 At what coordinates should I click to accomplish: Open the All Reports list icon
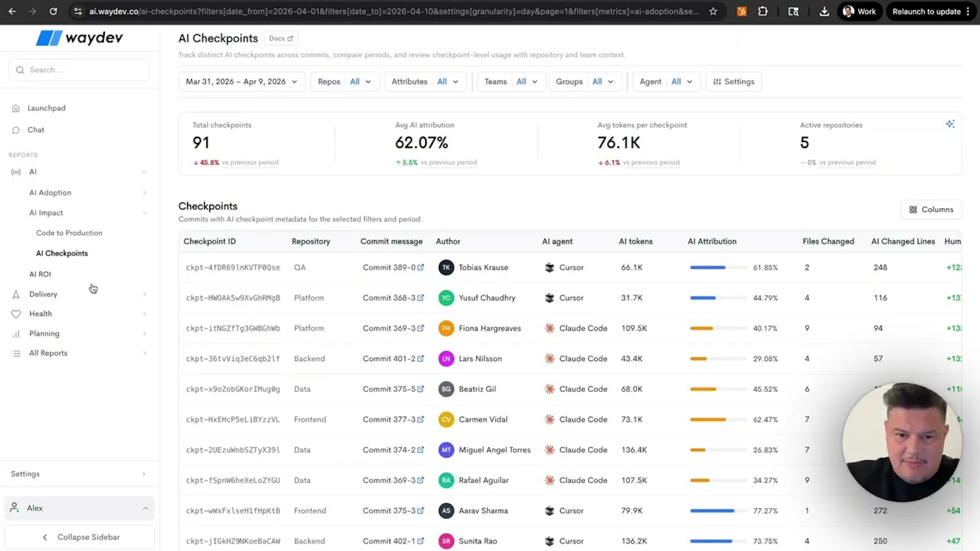coord(17,353)
